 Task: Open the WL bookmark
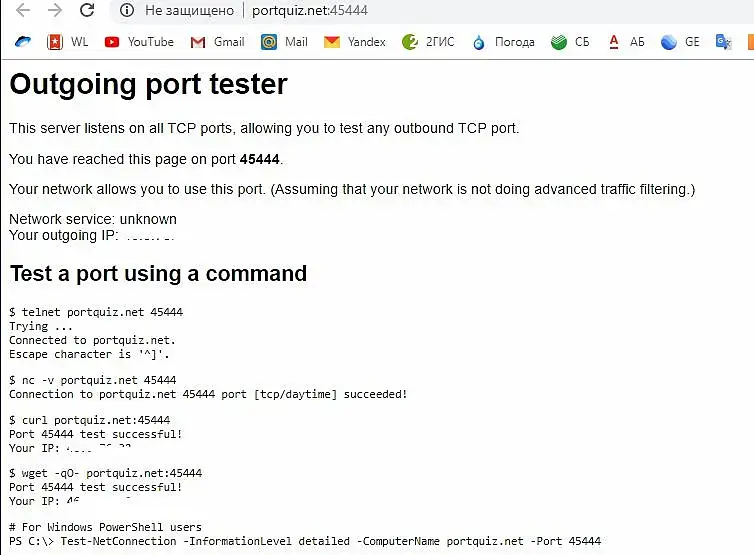click(x=67, y=42)
